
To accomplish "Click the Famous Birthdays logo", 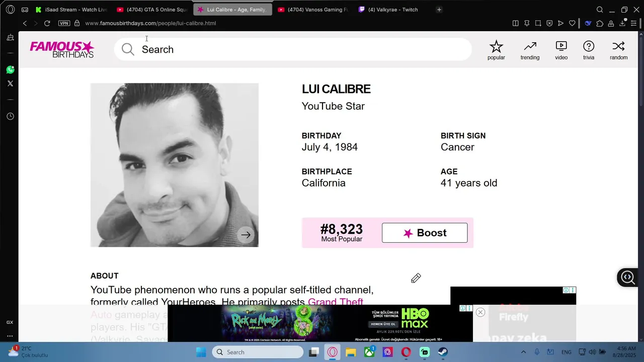I will [x=62, y=49].
